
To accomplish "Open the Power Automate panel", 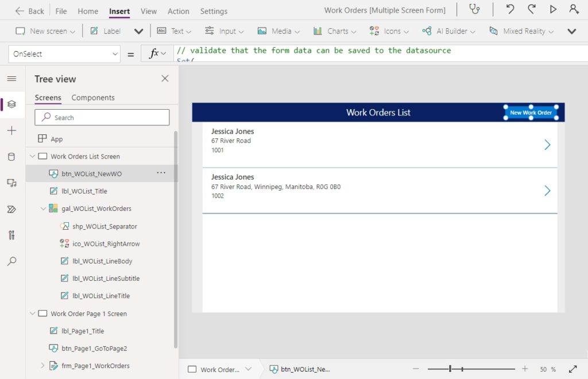I will click(11, 209).
